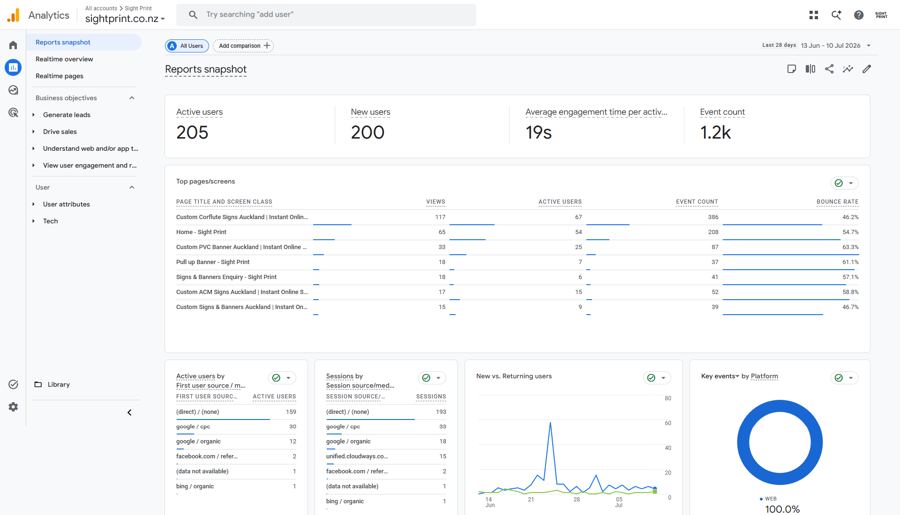
Task: Click the All accounts breadcrumb link
Action: coord(101,8)
